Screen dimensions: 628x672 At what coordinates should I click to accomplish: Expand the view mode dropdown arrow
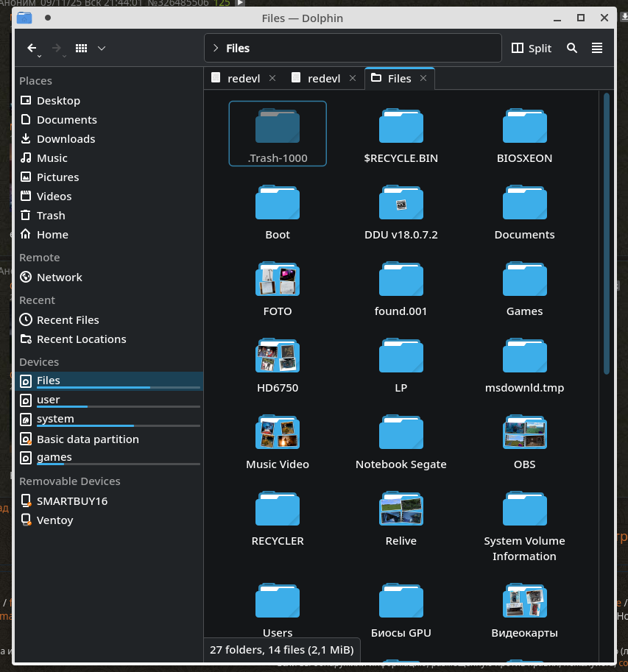click(x=102, y=48)
